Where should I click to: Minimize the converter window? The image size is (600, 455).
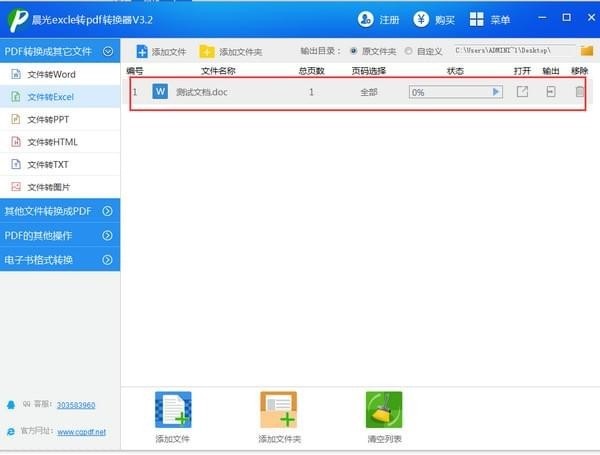pos(542,18)
